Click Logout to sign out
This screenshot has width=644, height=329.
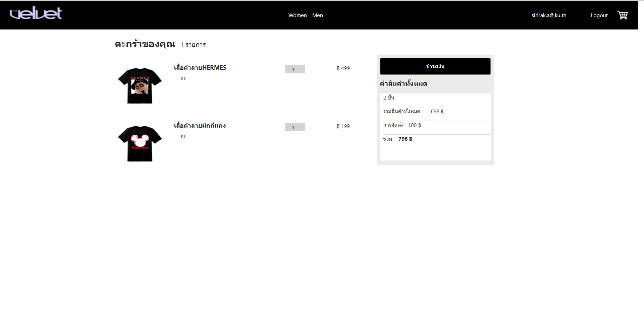point(599,15)
